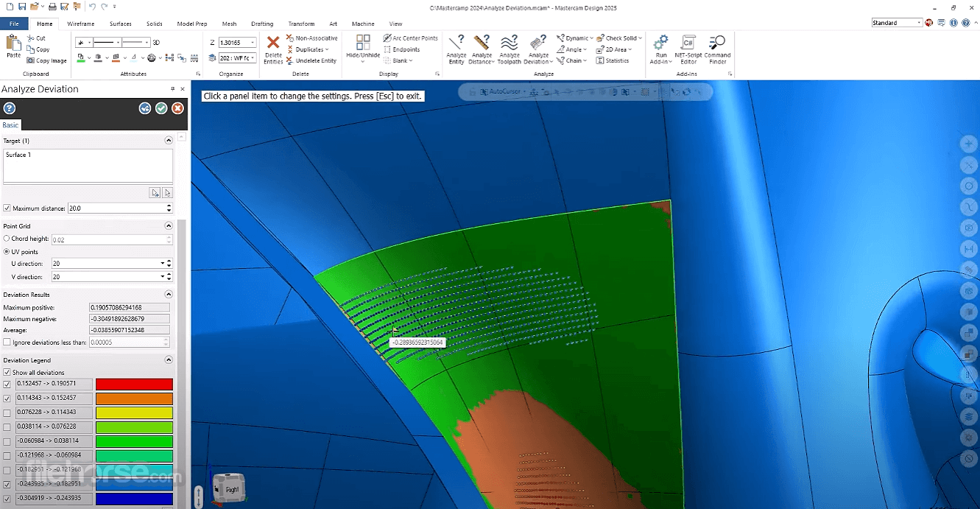980x509 pixels.
Task: Select the UV points radio button
Action: coord(7,252)
